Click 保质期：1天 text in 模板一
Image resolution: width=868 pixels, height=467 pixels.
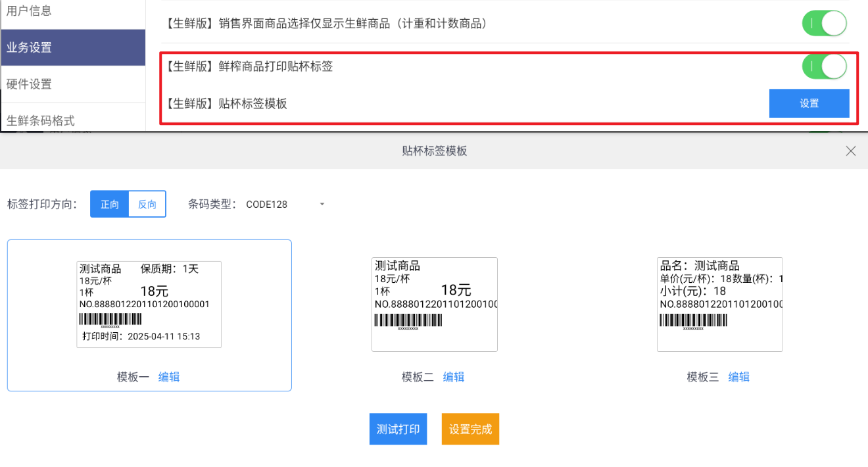point(170,268)
